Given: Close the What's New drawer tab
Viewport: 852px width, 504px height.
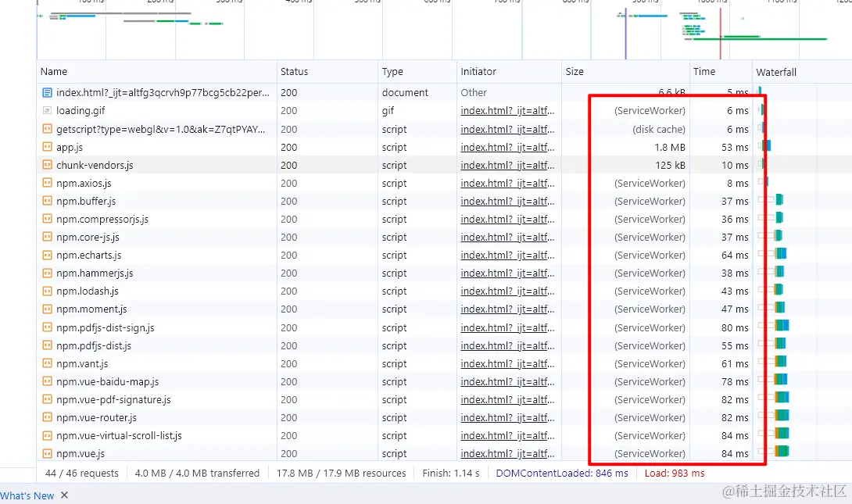Looking at the screenshot, I should coord(64,495).
